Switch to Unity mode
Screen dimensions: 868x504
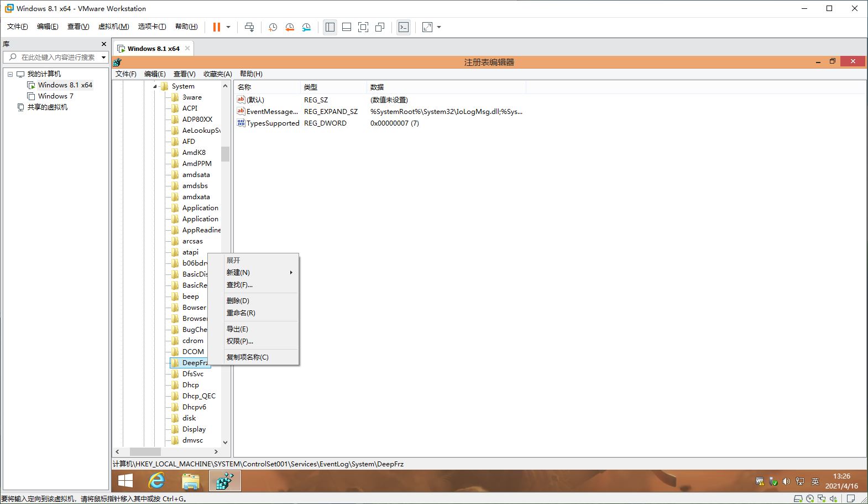tap(380, 27)
